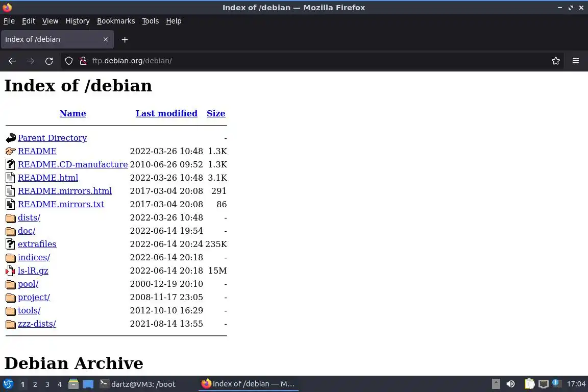The height and width of the screenshot is (392, 588).
Task: Click the 17:04 clock in the taskbar
Action: point(576,384)
